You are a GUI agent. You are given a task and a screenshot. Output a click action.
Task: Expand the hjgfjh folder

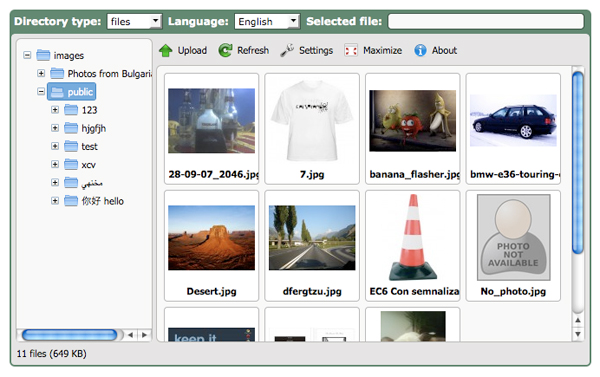coord(55,128)
